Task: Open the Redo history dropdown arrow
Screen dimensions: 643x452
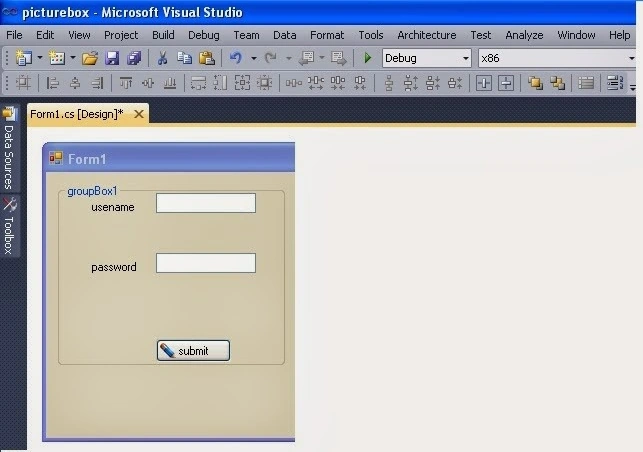Action: [289, 58]
